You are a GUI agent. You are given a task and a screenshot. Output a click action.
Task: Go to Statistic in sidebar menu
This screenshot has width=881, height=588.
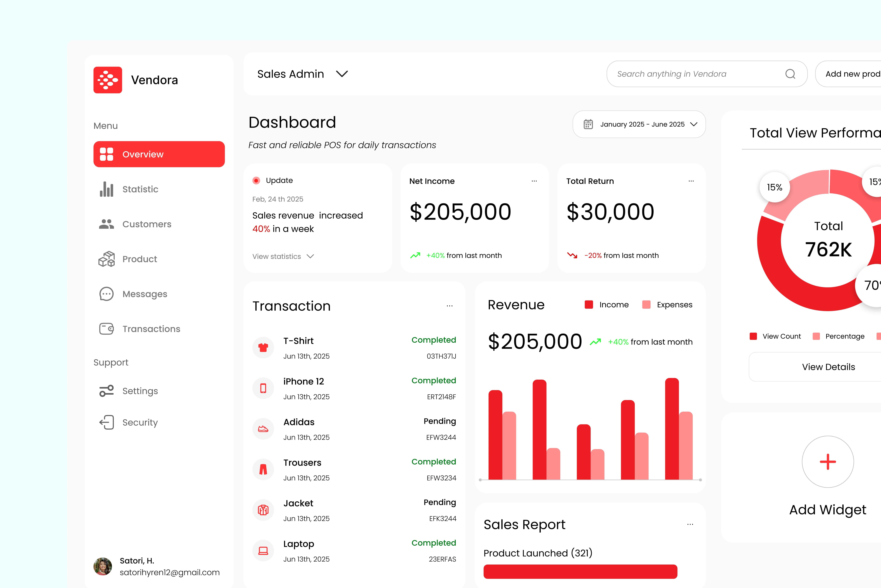[x=140, y=189]
